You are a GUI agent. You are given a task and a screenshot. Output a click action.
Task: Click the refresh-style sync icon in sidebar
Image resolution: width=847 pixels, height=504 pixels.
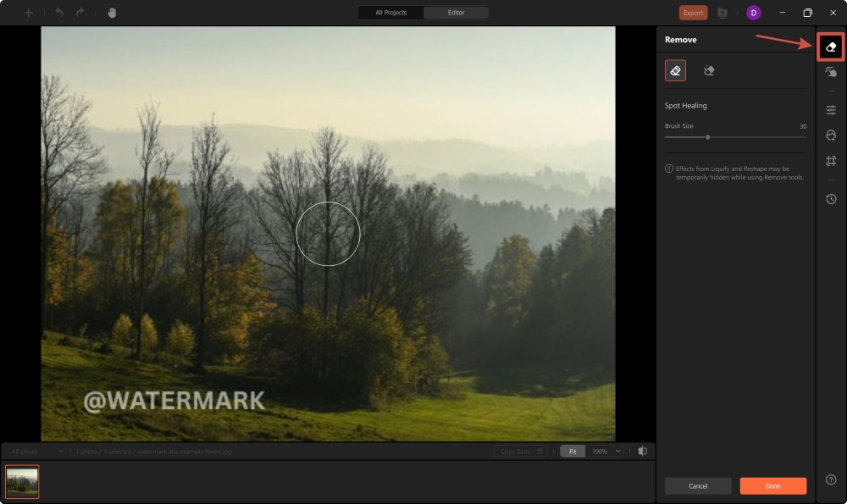coord(831,136)
